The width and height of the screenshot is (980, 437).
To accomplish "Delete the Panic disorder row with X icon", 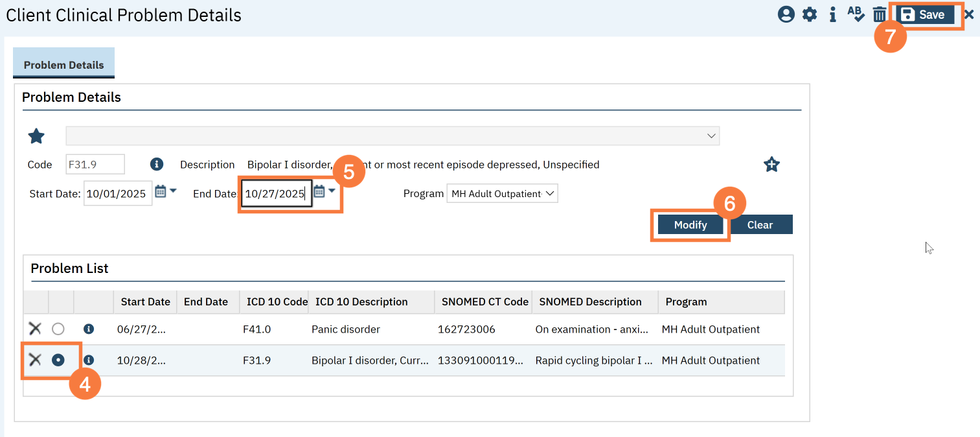I will click(x=35, y=329).
